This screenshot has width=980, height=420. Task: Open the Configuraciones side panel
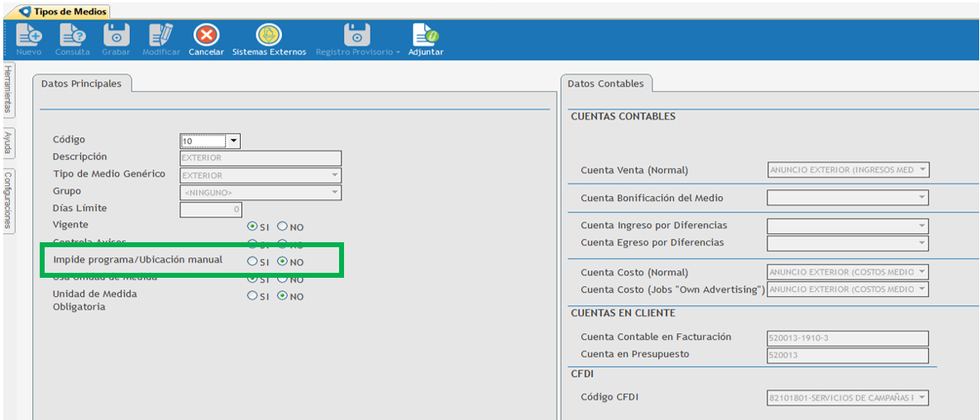click(8, 199)
